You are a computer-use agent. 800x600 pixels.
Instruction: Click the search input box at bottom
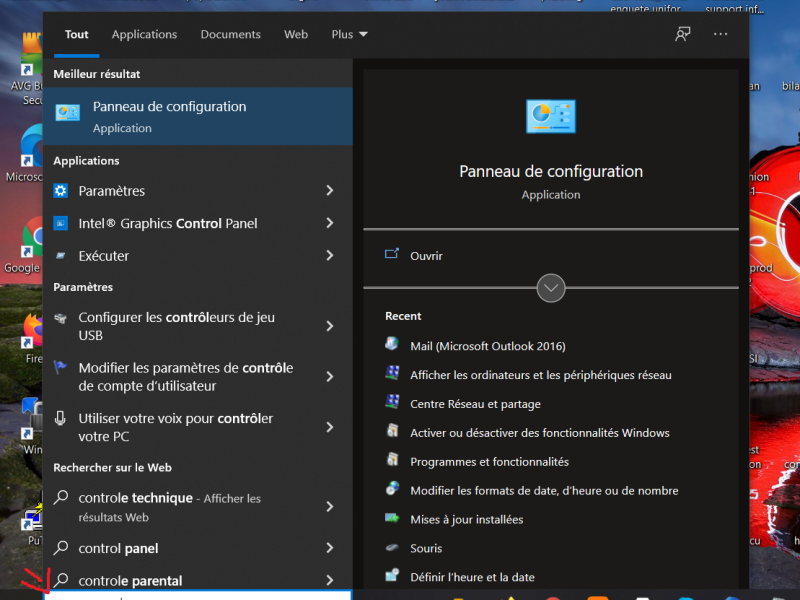(198, 595)
